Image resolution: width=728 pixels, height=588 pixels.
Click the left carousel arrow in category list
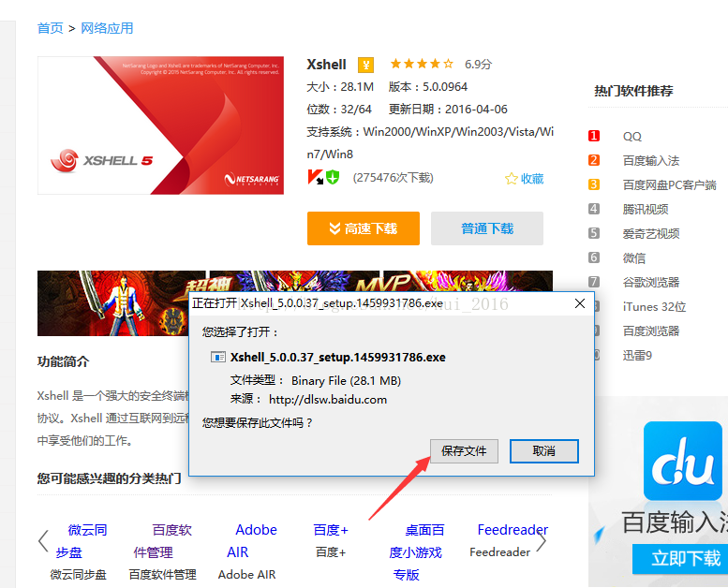(43, 541)
